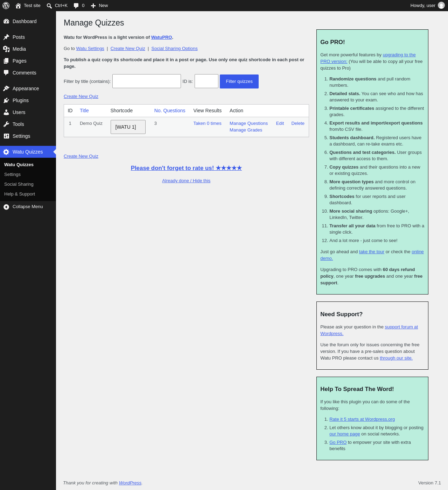Click the Pages icon in sidebar

(6, 61)
